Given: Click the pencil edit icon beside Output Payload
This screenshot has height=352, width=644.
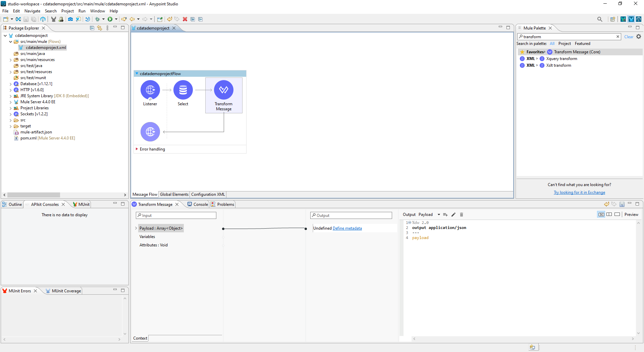Looking at the screenshot, I should click(453, 215).
